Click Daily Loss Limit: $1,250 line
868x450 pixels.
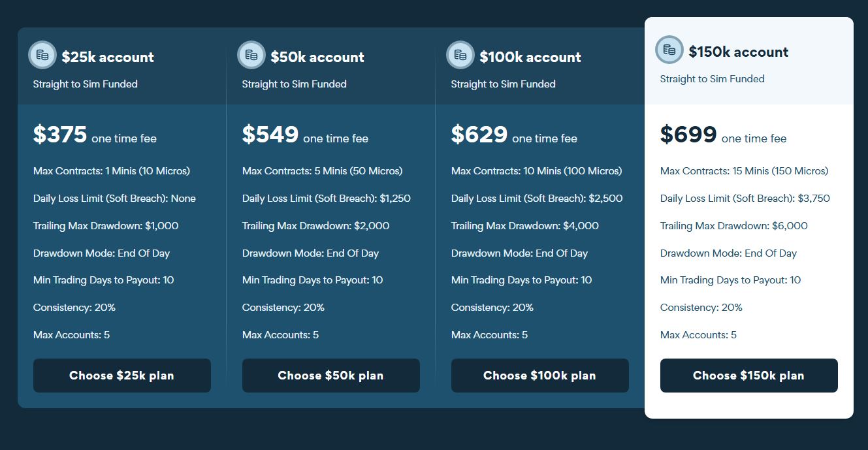327,199
